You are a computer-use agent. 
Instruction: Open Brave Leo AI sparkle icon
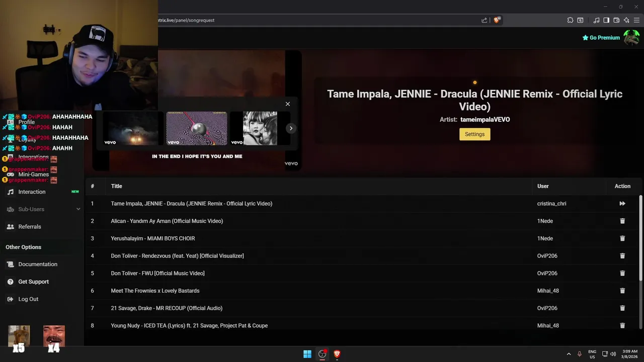(x=626, y=20)
